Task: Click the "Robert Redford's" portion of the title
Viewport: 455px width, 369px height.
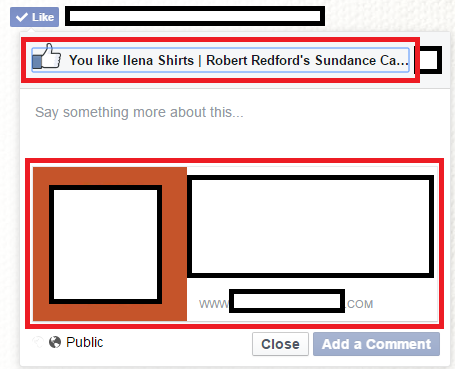Action: click(x=258, y=60)
